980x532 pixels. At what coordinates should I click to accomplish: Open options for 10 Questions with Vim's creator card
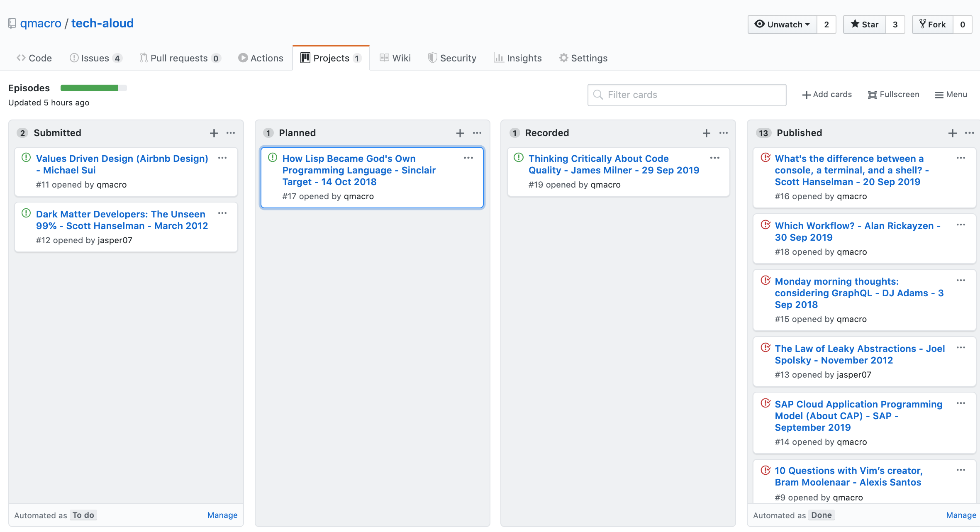961,470
